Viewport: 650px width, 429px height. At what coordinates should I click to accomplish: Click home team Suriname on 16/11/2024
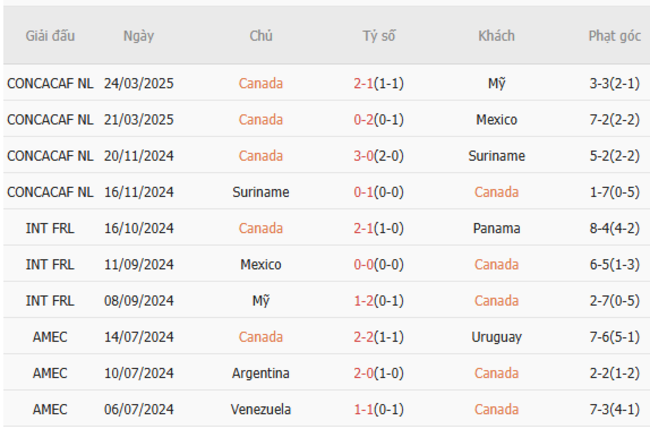click(261, 192)
